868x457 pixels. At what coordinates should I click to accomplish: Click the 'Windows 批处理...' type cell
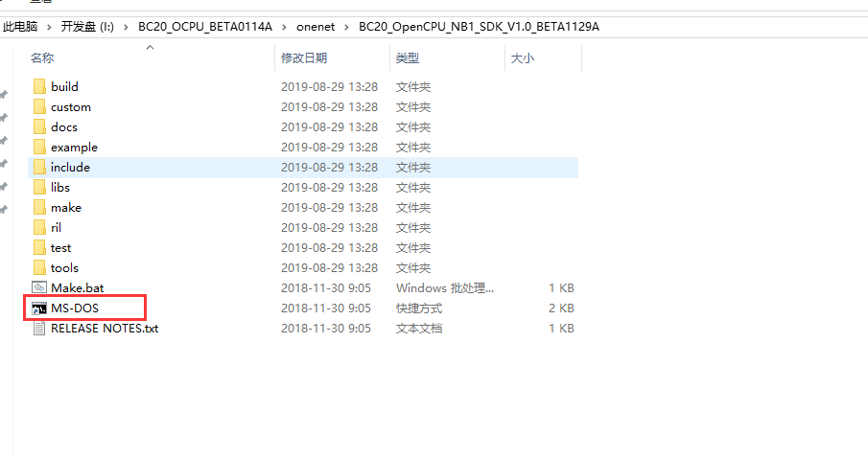tap(445, 287)
